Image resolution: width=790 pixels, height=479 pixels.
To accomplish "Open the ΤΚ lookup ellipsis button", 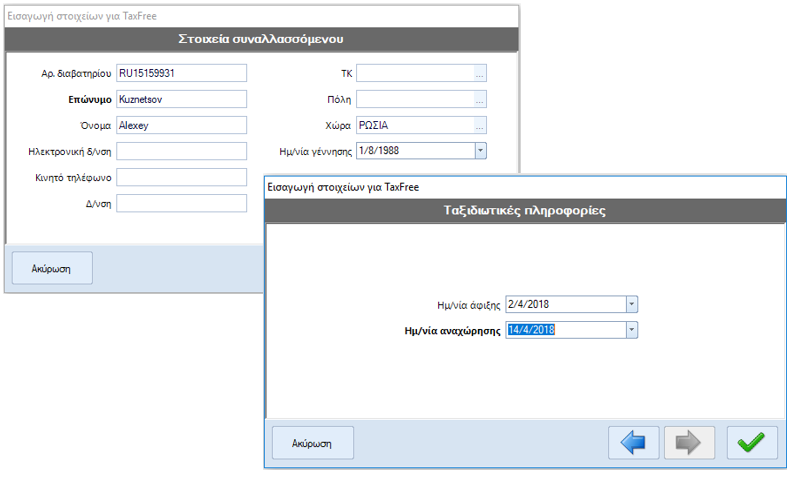I will click(480, 74).
